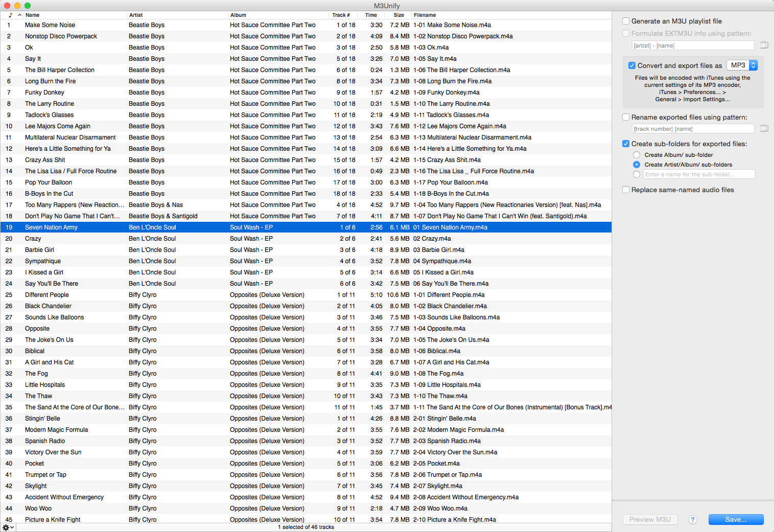The width and height of the screenshot is (774, 532).
Task: Select the track Funky Donkey
Action: (x=306, y=92)
